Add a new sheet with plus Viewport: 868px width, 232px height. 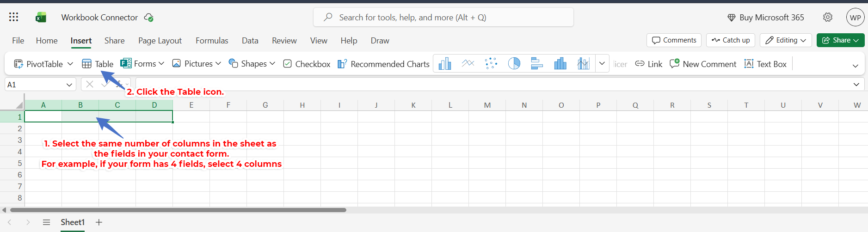(x=99, y=222)
